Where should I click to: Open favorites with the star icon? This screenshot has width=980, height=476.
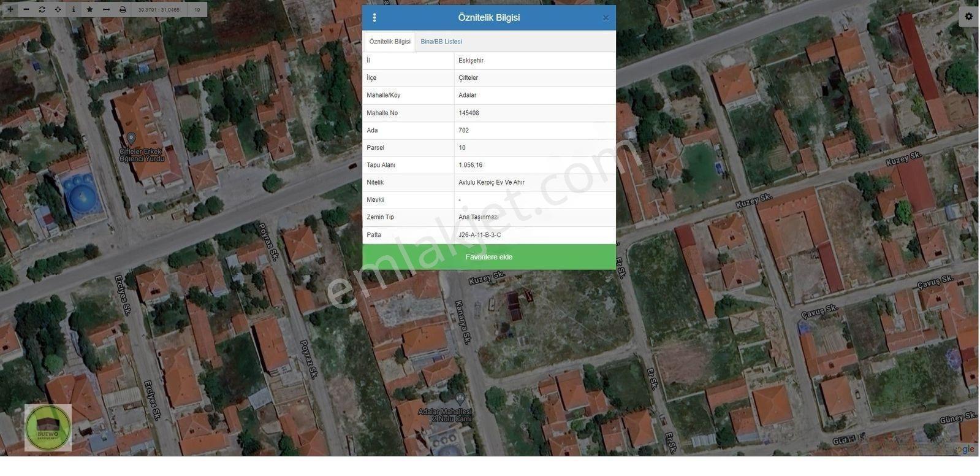90,9
